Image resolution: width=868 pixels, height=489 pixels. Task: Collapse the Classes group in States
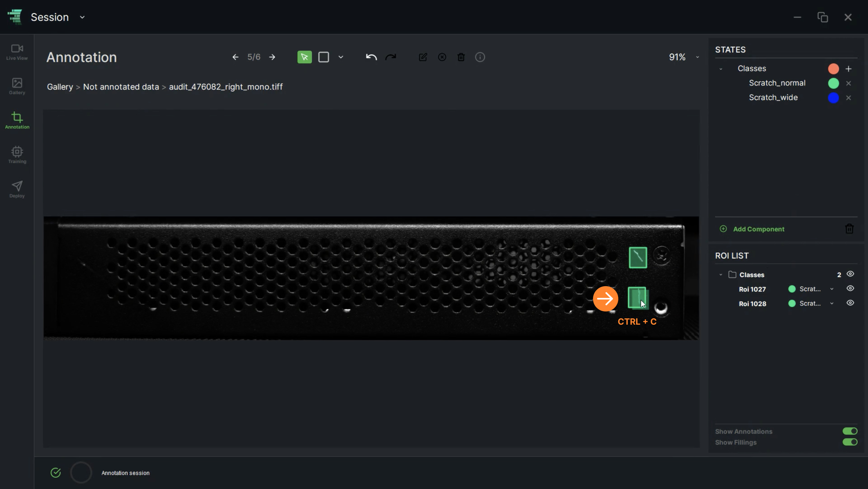(721, 69)
